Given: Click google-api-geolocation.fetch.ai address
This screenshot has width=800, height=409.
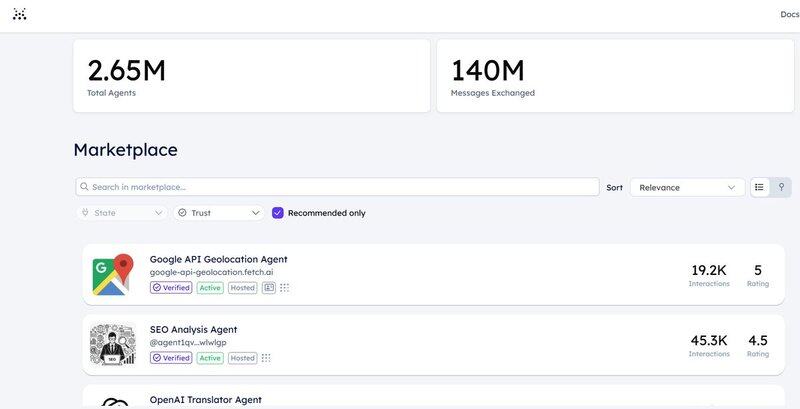Looking at the screenshot, I should 211,272.
